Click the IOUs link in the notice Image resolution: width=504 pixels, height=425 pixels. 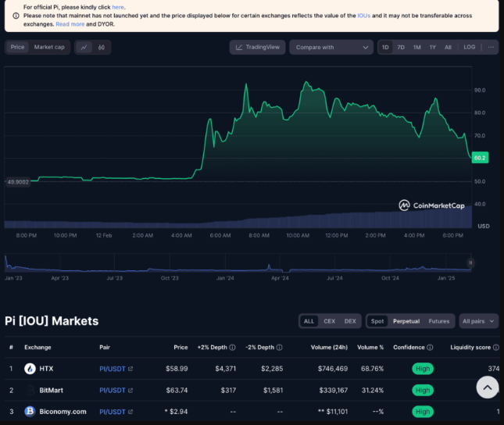coord(364,16)
